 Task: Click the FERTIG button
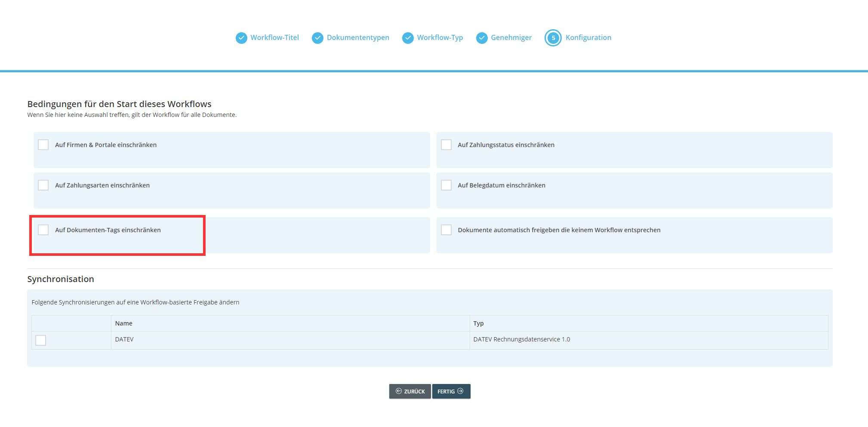tap(451, 391)
